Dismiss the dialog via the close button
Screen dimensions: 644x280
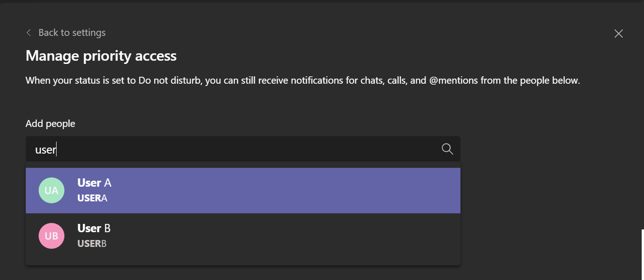[618, 33]
